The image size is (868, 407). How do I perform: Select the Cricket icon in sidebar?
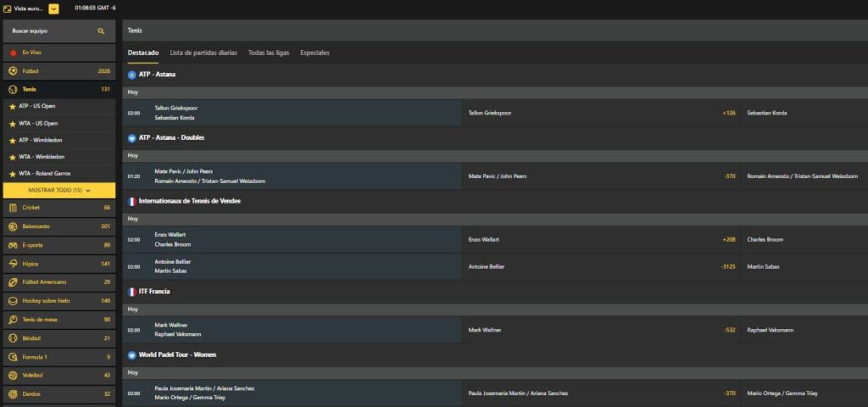coord(13,208)
